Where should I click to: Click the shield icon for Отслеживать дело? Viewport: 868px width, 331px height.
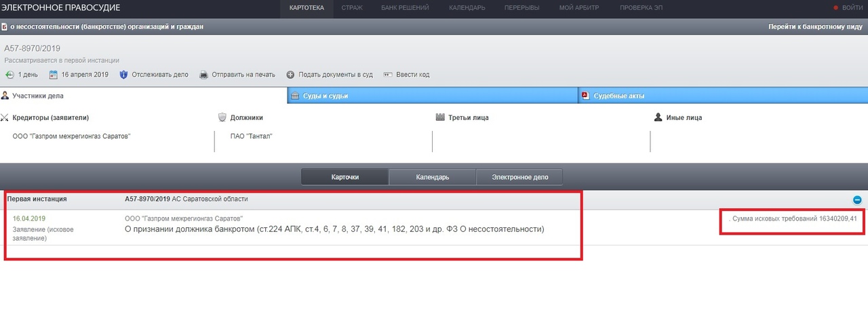point(123,75)
